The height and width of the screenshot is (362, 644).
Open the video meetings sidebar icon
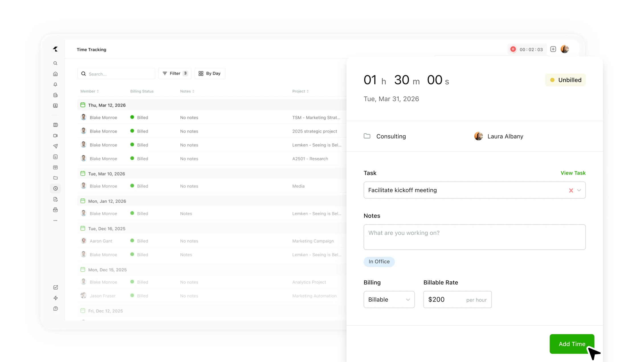56,136
